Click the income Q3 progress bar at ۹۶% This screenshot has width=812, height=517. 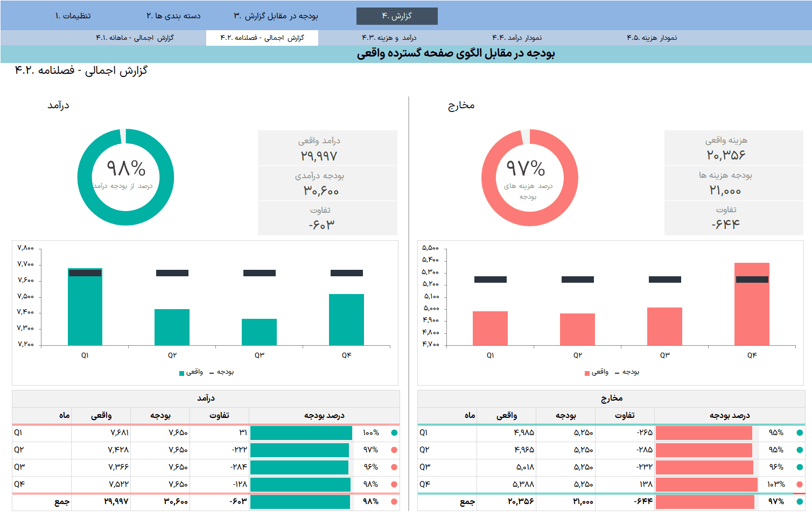(299, 467)
